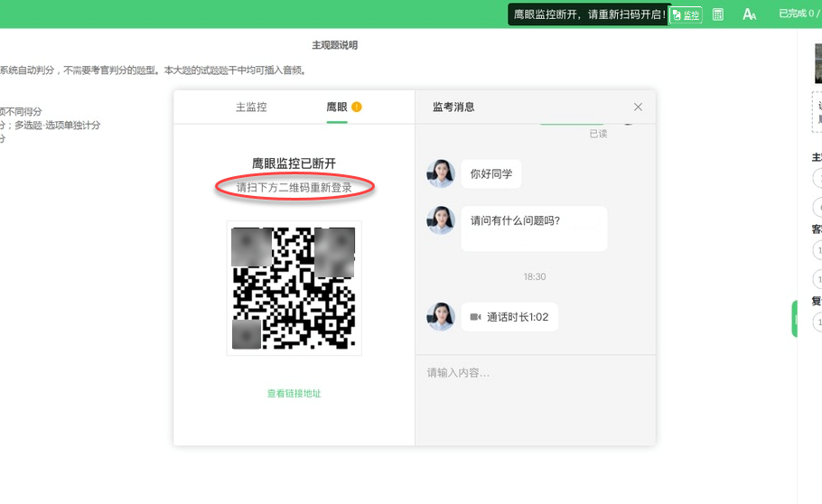Click the candidate photo thumbnail at top right
Screen dimensions: 822x504
pyautogui.click(x=817, y=63)
